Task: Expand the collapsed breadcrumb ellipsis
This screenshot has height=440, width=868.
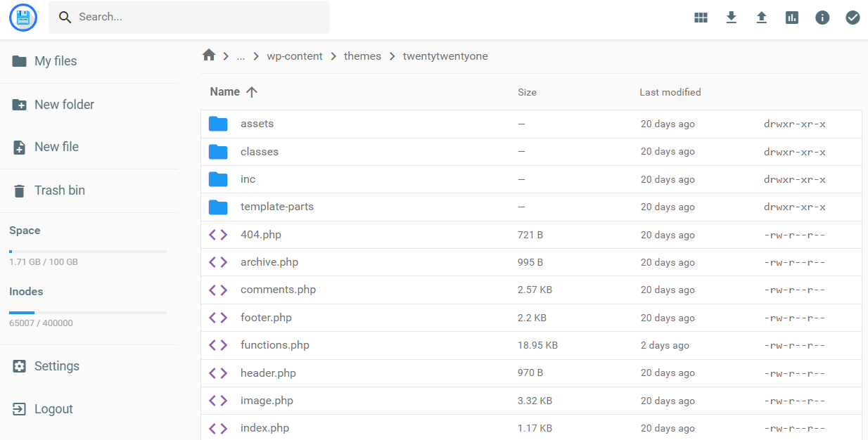Action: click(241, 56)
